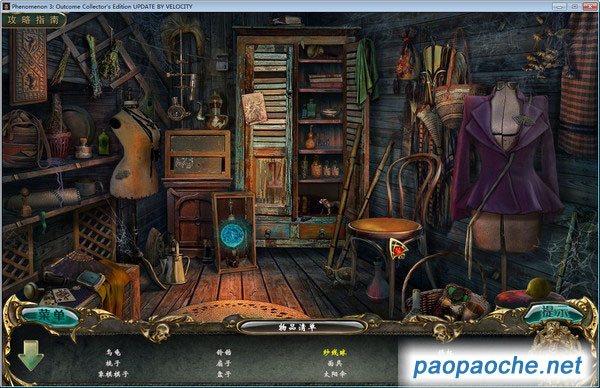
Task: Take the butterfly brooch on purple jacket
Action: pyautogui.click(x=522, y=120)
